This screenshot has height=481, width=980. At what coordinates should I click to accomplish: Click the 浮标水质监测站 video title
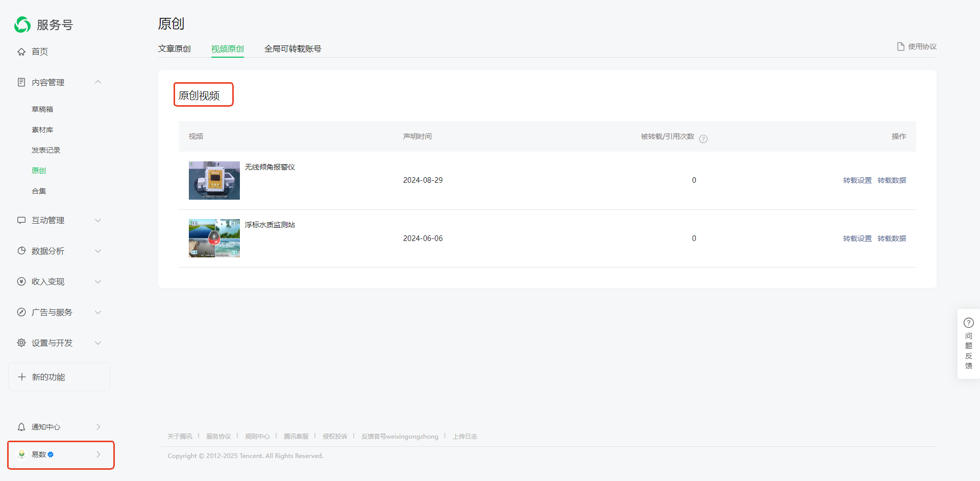click(x=269, y=225)
